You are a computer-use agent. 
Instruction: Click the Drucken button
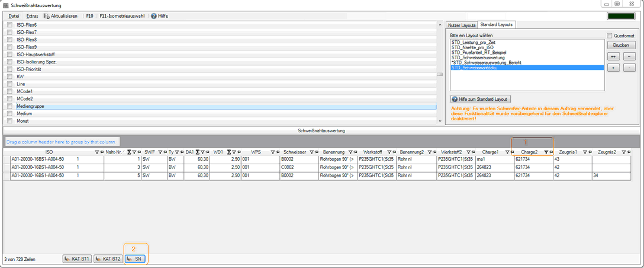click(x=620, y=45)
